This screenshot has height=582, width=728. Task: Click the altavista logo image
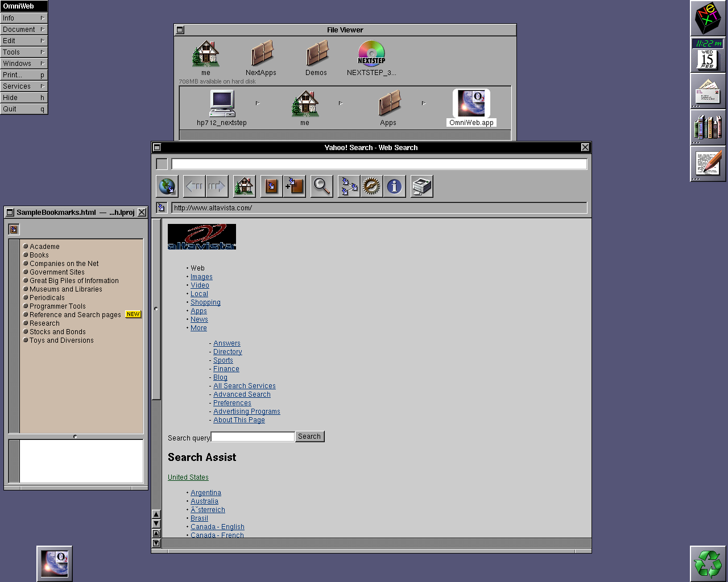point(202,236)
